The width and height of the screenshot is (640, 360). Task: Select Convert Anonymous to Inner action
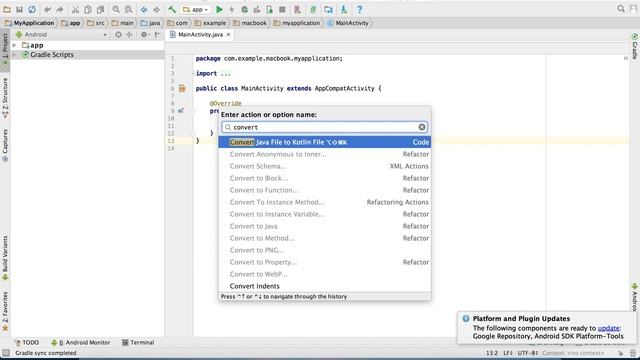324,154
